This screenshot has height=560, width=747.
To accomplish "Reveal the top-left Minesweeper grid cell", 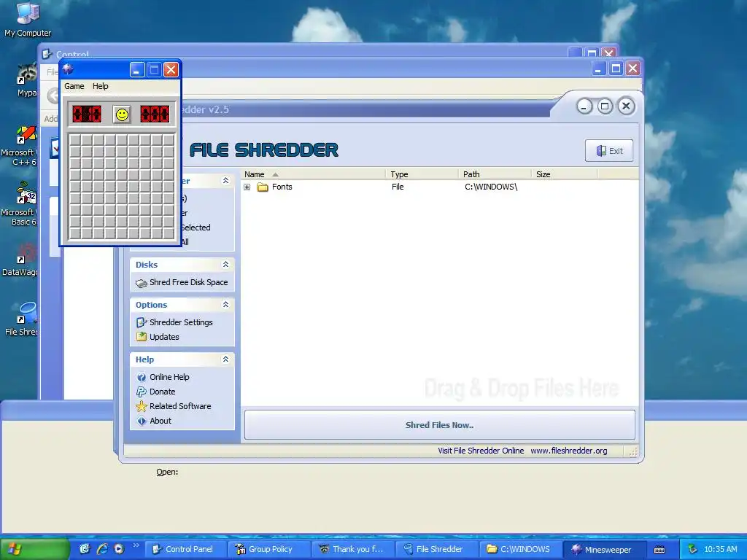I will pos(75,139).
